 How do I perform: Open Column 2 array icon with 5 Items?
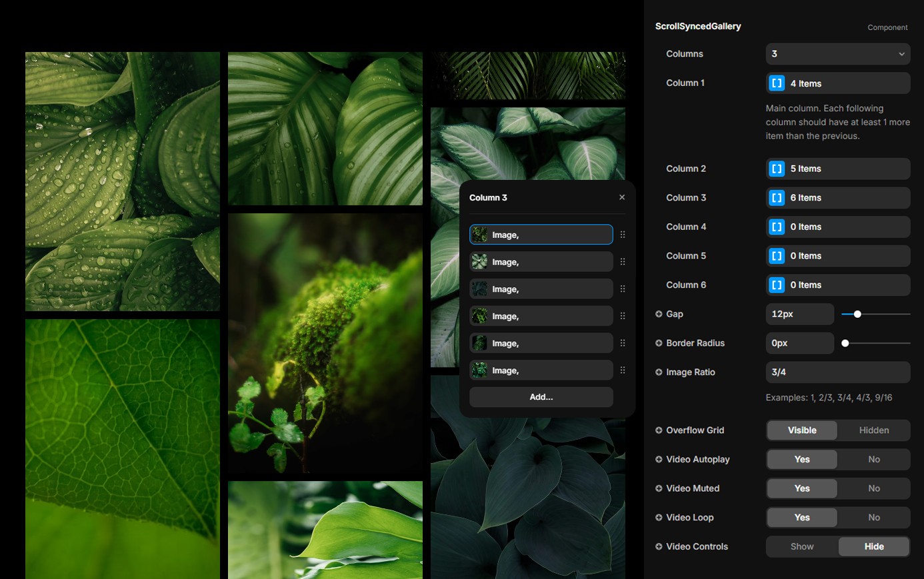777,169
